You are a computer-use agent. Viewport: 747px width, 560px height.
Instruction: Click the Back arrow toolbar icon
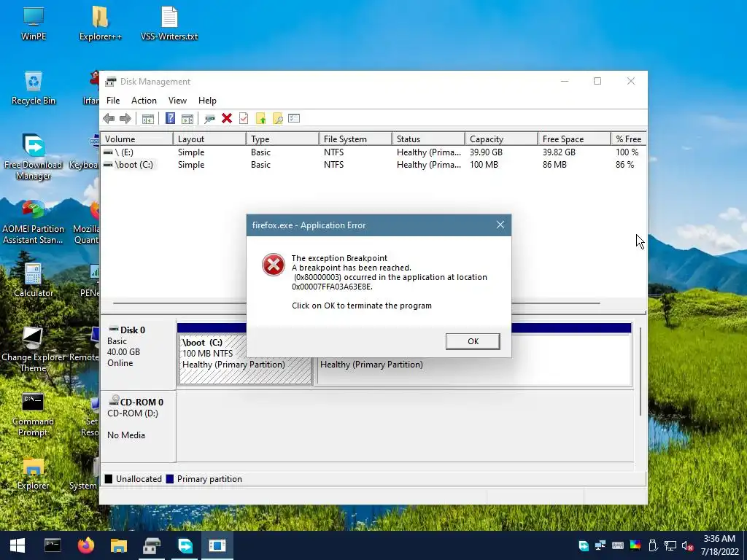[x=109, y=119]
